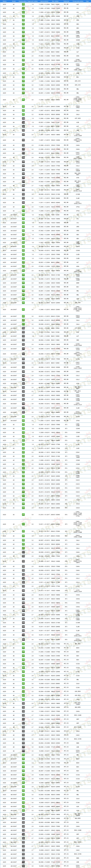
Task: Click diesel ON icon in A6 4F2 BMK row
Action: click(x=23, y=743)
